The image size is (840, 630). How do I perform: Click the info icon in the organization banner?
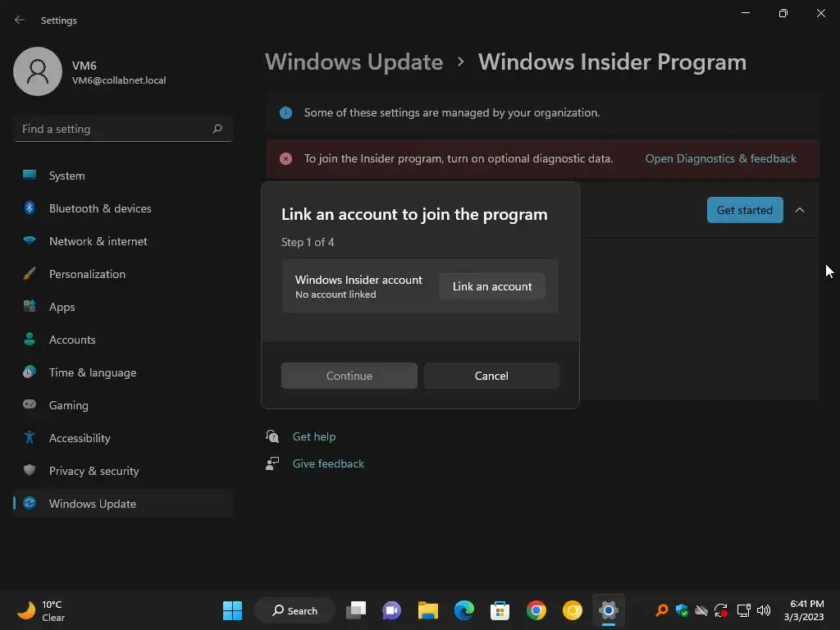285,112
